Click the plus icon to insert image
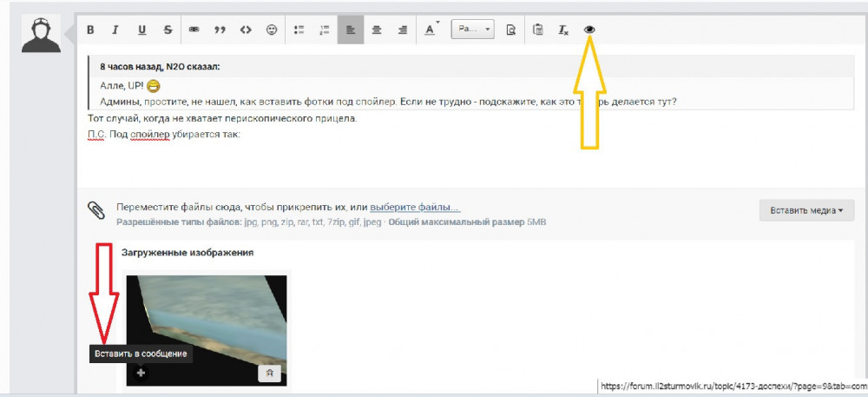Screen dimensions: 868x397 pyautogui.click(x=141, y=374)
